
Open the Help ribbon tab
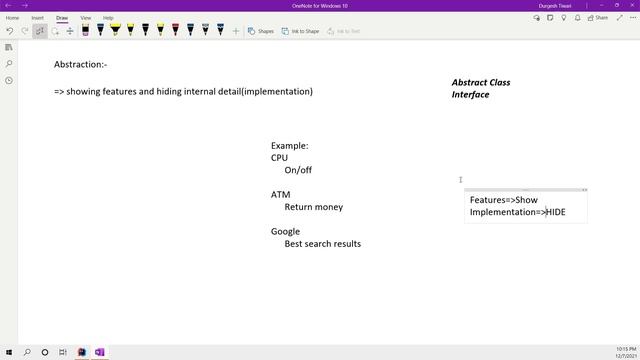click(108, 18)
